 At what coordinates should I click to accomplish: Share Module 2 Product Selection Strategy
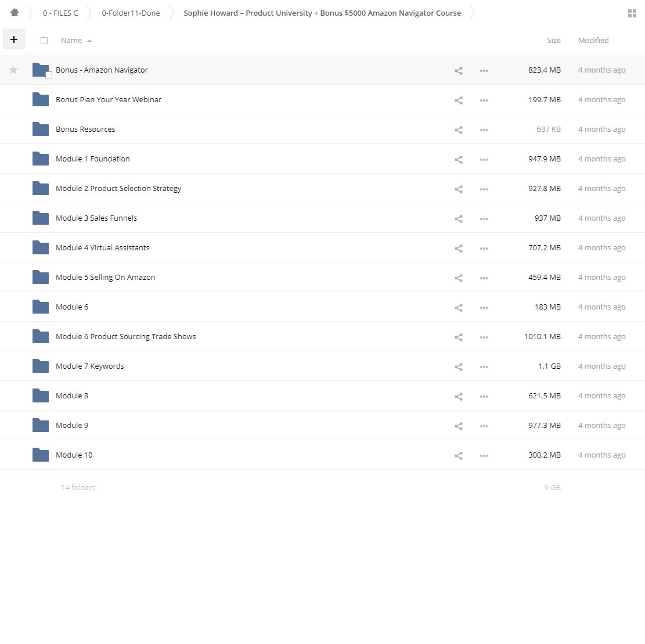coord(458,189)
